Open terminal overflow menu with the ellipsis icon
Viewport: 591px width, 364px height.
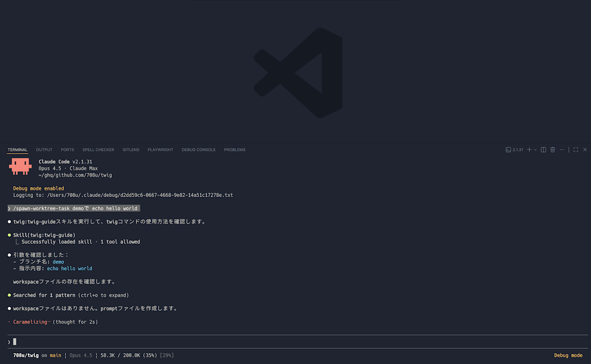tap(562, 149)
